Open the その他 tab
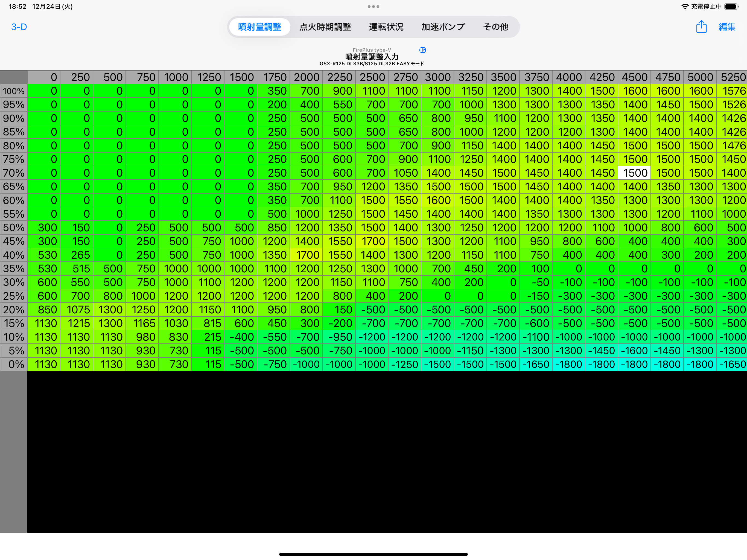747x560 pixels. coord(495,27)
